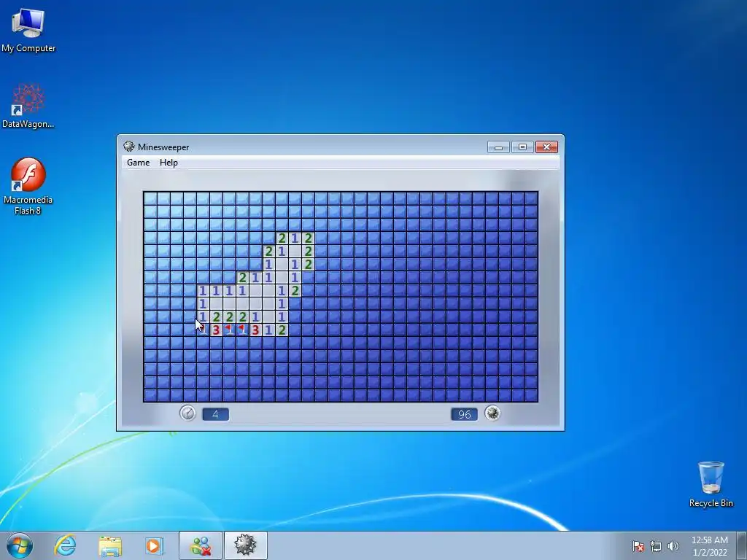This screenshot has width=747, height=560.
Task: Click the bottom of the three stacked green 2s
Action: [x=309, y=264]
